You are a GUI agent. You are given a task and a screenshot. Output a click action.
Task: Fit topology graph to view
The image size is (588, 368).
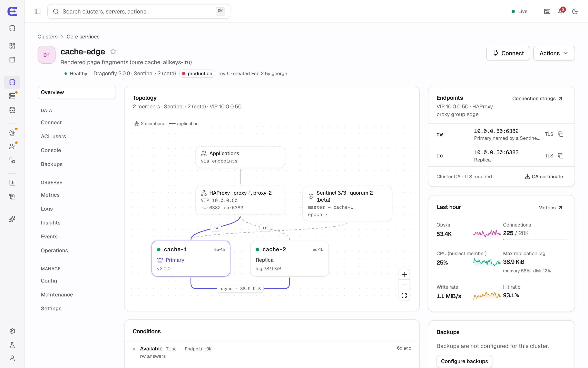click(x=404, y=295)
